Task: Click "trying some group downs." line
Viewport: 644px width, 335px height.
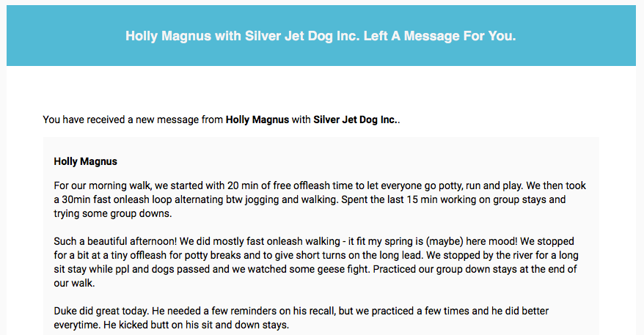Action: click(112, 213)
